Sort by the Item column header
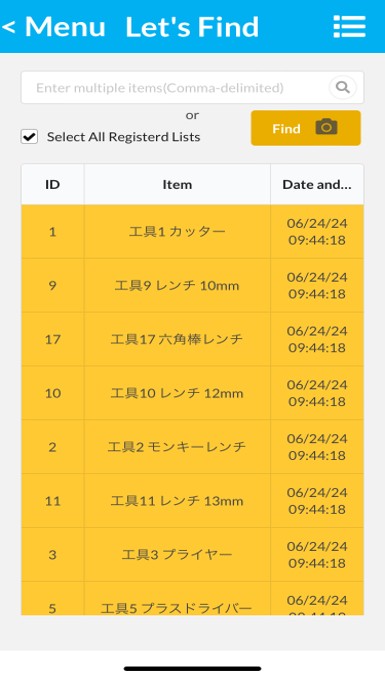Screen dimensions: 385x678 coord(177,185)
